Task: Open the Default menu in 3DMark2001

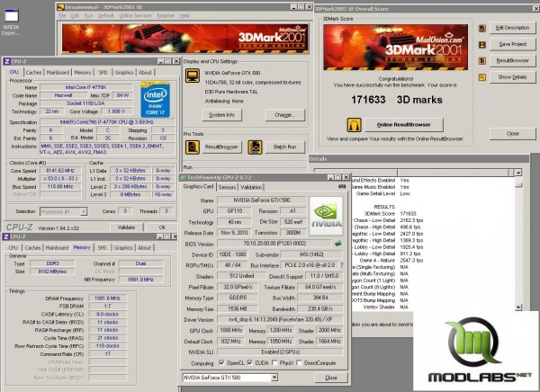Action: click(x=105, y=16)
